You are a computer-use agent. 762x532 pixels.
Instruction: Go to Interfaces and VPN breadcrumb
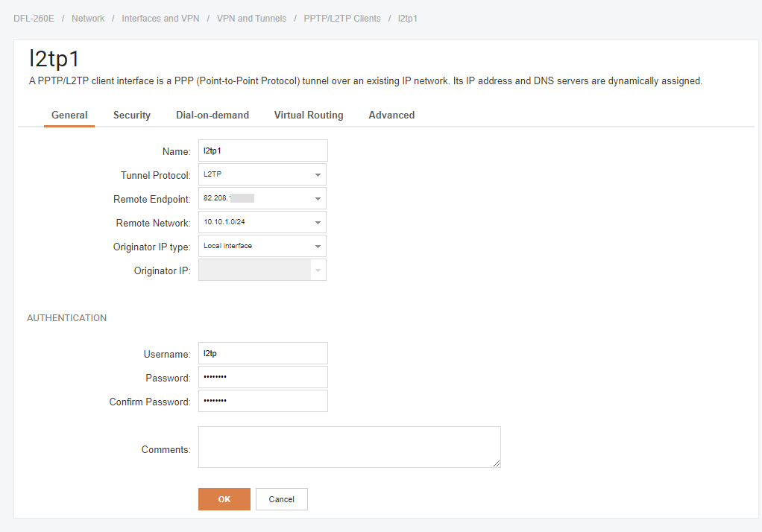point(160,19)
